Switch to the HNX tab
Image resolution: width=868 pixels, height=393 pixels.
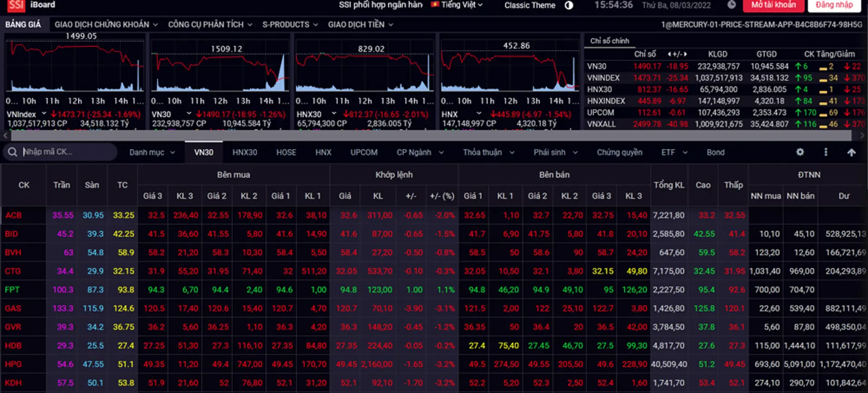323,152
